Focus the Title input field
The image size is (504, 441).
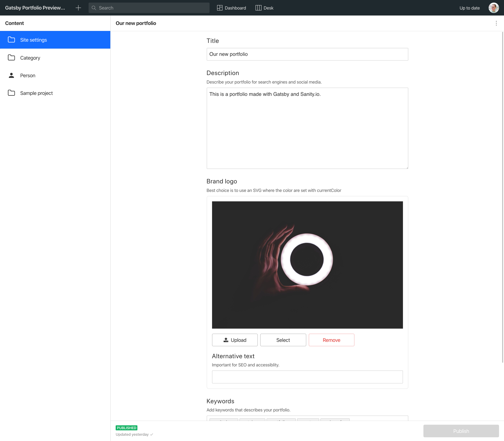(307, 54)
